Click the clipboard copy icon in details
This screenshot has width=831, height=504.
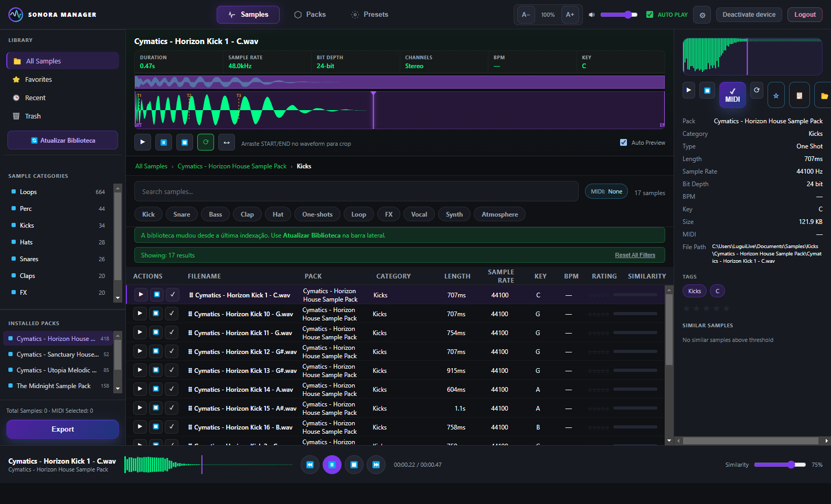[x=800, y=95]
